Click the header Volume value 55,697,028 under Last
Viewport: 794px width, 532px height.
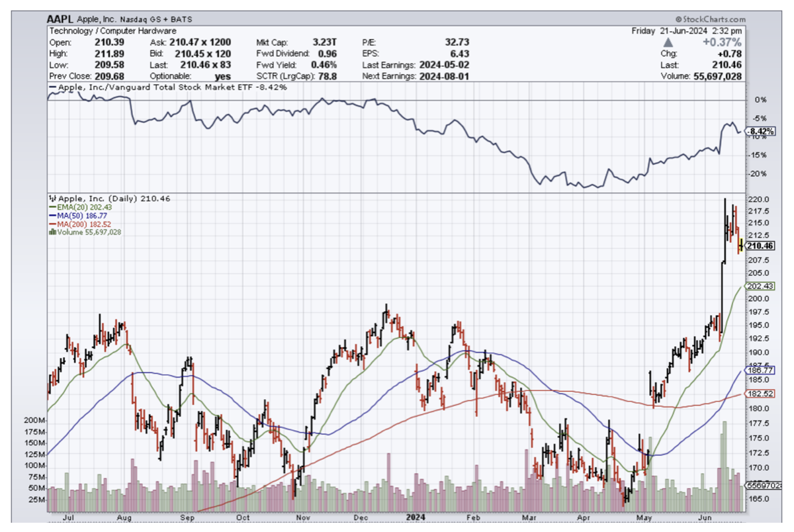(718, 76)
